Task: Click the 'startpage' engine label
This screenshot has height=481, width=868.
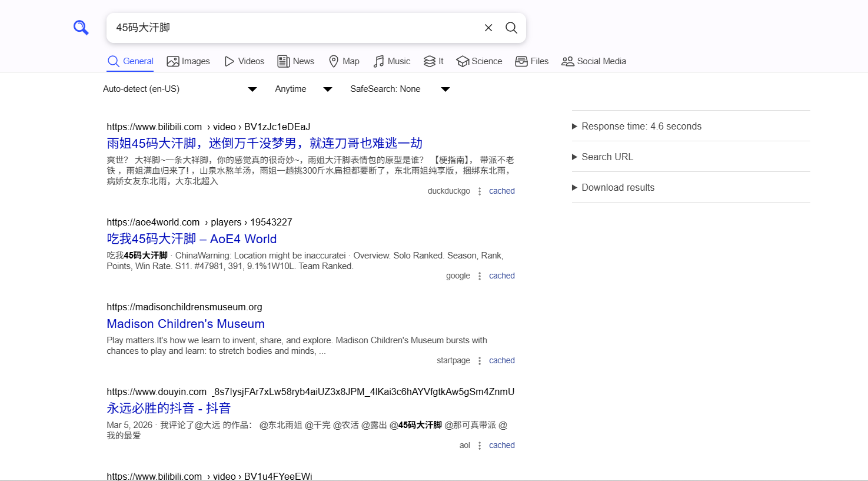Action: click(453, 360)
